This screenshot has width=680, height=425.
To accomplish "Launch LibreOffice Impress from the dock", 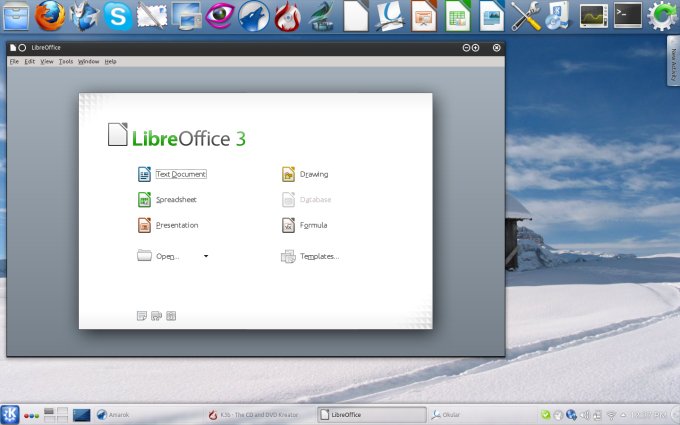I will [424, 16].
